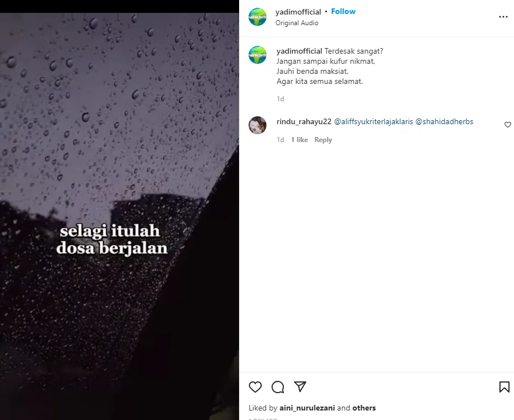
Task: Show others who liked the post
Action: 364,408
